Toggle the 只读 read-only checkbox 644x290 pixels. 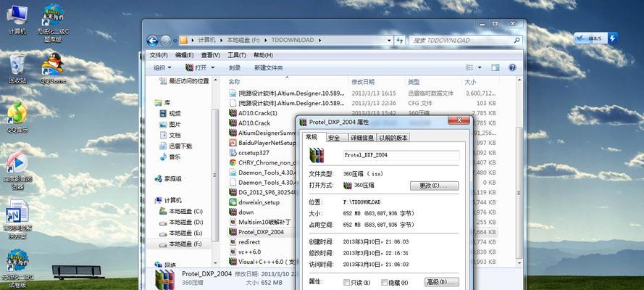pos(346,283)
